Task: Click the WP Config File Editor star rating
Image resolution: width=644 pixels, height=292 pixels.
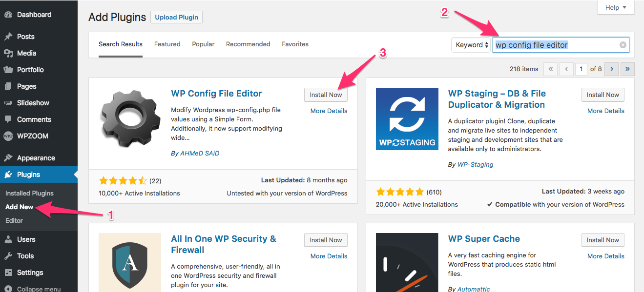Action: pos(123,181)
